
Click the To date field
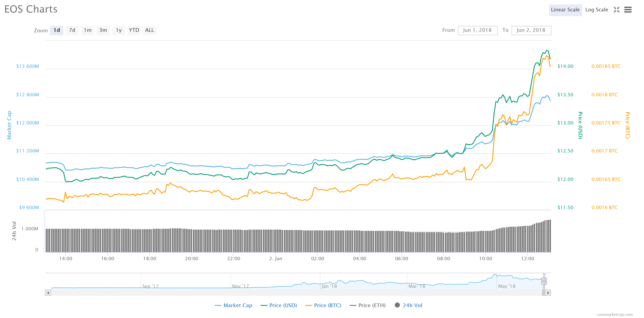[x=531, y=30]
